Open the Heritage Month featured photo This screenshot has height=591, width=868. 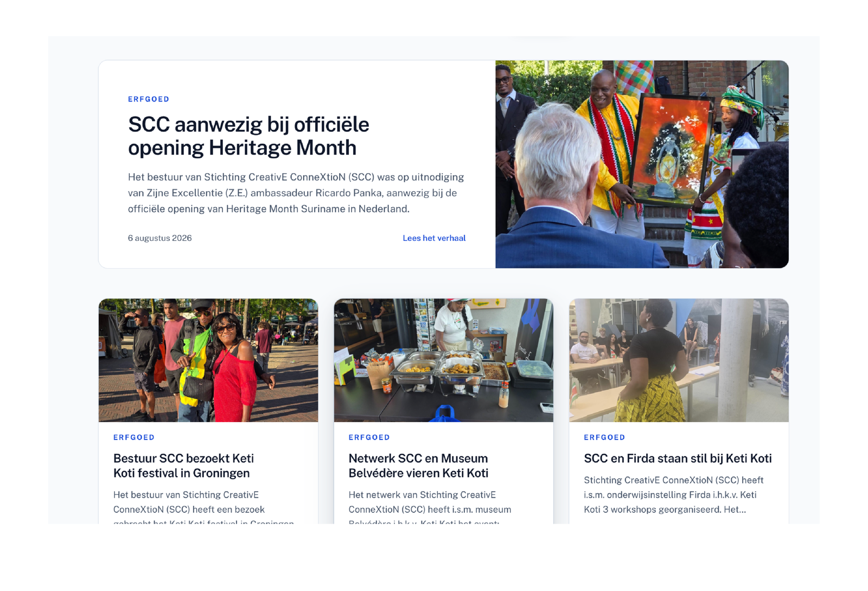coord(642,164)
